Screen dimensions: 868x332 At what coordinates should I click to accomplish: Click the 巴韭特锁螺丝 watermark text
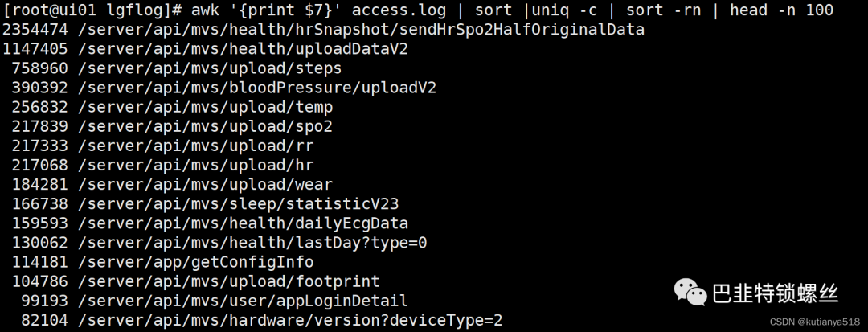[x=775, y=293]
